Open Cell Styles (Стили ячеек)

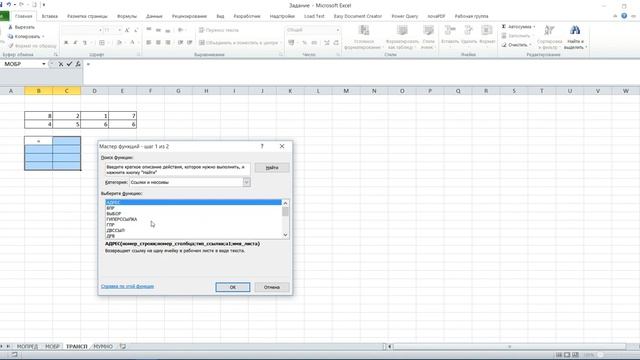(x=428, y=37)
